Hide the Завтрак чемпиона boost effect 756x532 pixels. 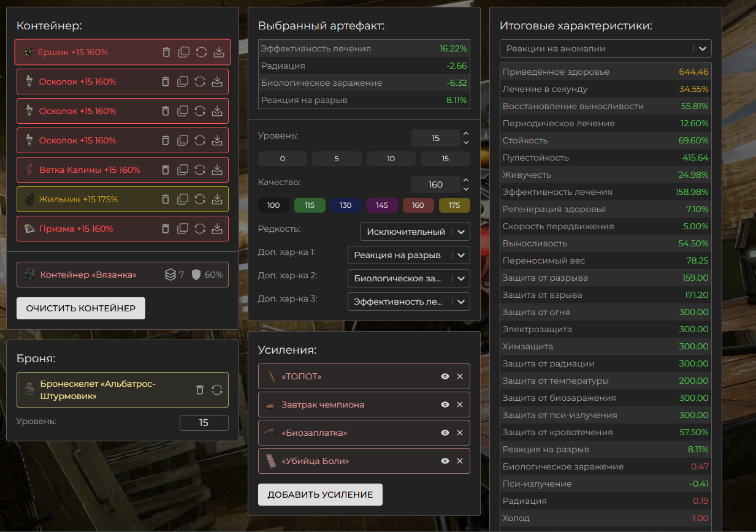pos(445,405)
